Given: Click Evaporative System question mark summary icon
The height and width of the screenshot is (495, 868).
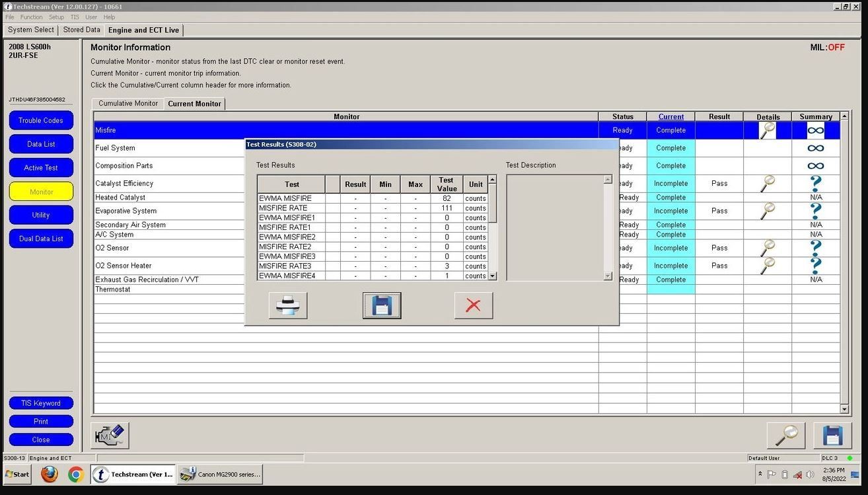Looking at the screenshot, I should click(x=815, y=211).
